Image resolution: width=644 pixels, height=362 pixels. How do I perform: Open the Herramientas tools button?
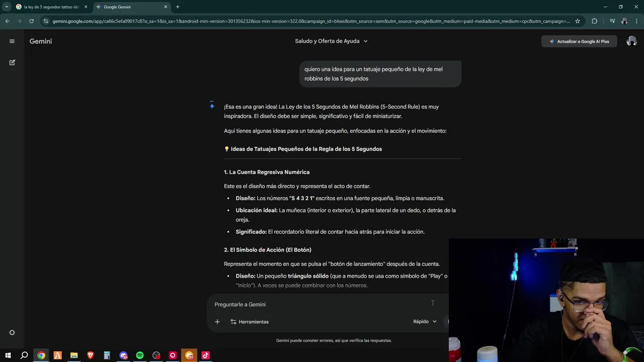point(250,322)
